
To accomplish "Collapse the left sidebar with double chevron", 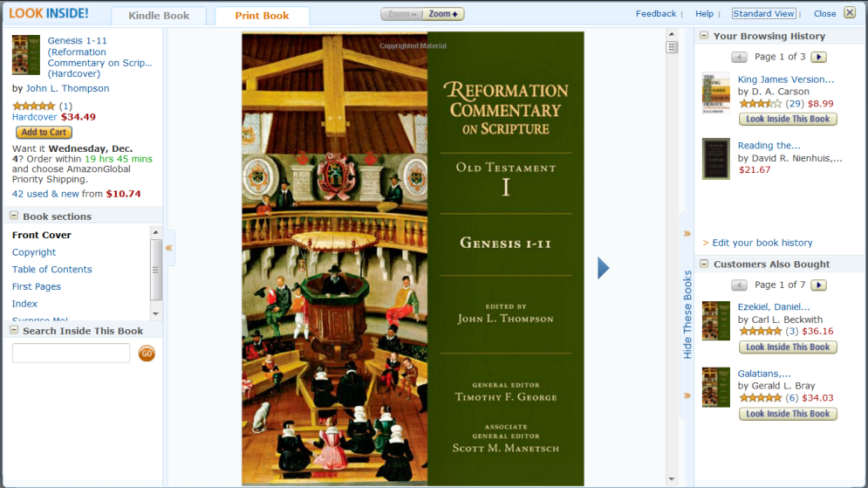I will pyautogui.click(x=169, y=248).
